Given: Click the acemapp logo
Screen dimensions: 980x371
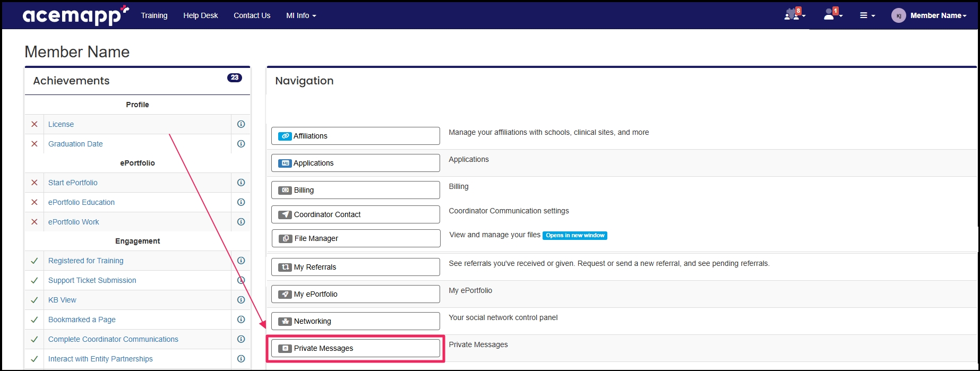Looking at the screenshot, I should click(75, 15).
